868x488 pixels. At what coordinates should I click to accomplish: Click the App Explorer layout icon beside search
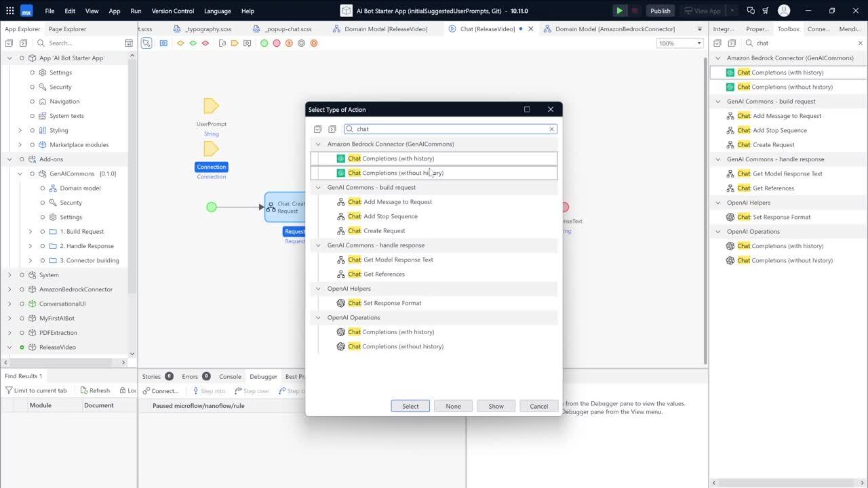pos(129,43)
